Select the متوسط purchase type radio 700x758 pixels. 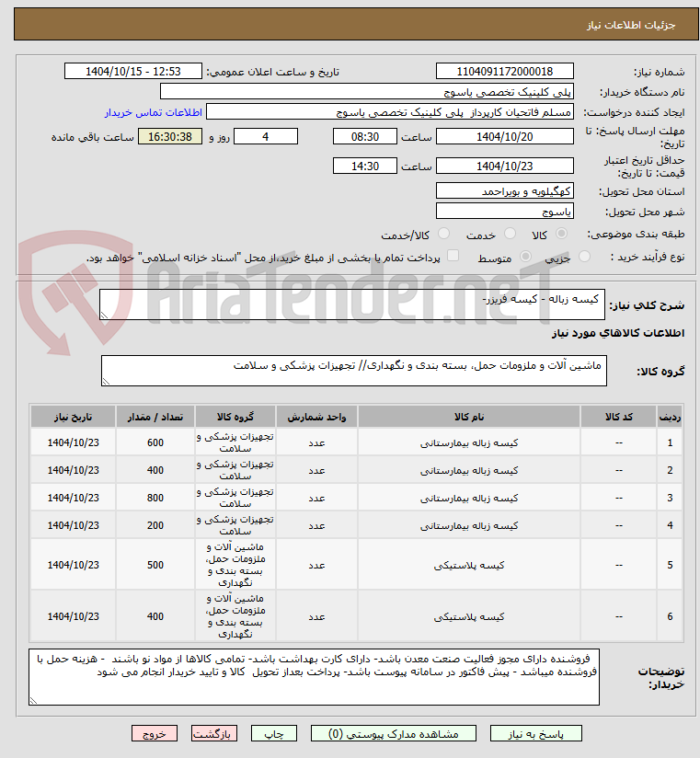(x=525, y=257)
